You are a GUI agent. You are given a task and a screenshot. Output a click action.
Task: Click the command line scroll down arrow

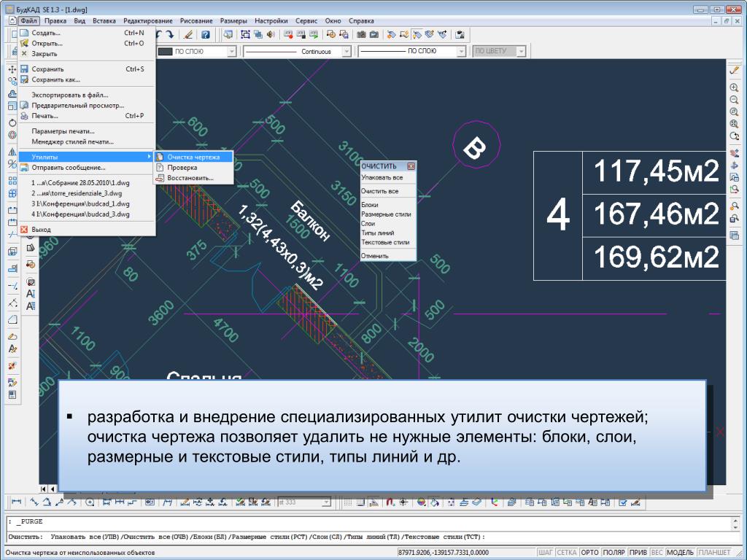(x=736, y=526)
